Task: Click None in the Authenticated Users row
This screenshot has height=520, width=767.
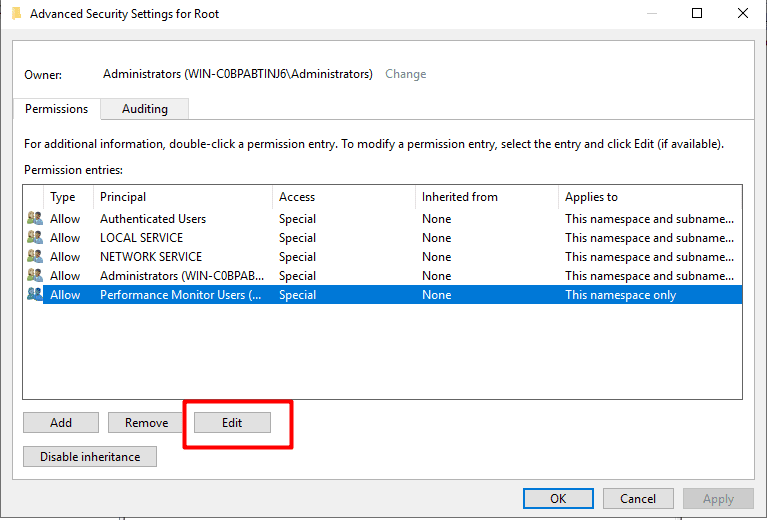Action: click(x=436, y=219)
